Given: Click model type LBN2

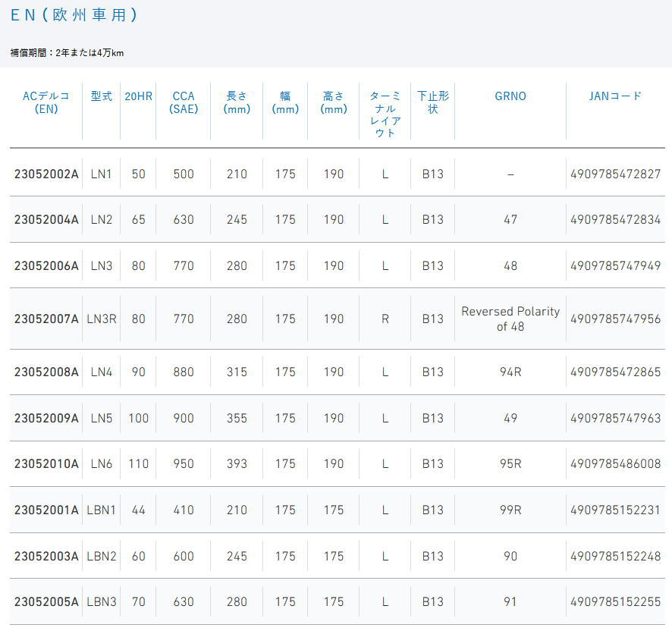Looking at the screenshot, I should tap(101, 557).
